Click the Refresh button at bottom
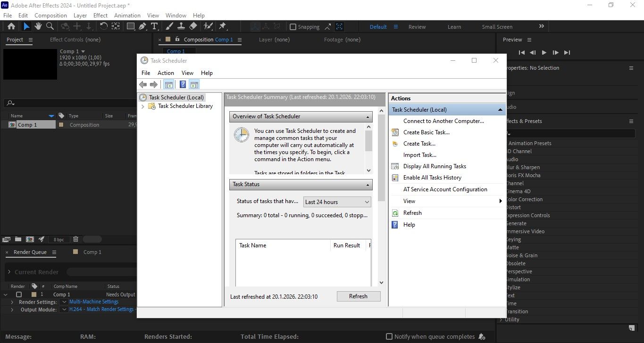 tap(358, 296)
